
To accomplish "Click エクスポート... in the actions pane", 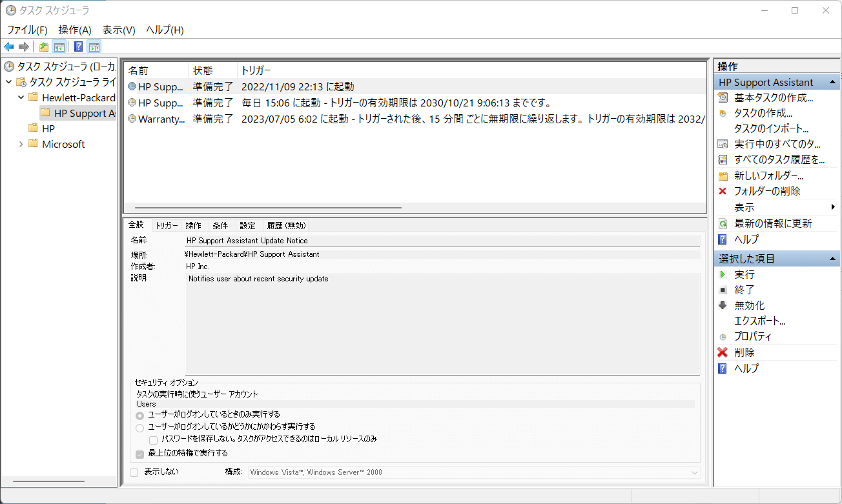I will coord(759,321).
